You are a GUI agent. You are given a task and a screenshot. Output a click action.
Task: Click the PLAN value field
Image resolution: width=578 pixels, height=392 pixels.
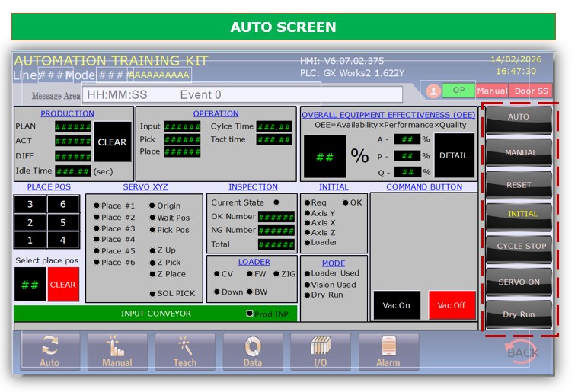pyautogui.click(x=73, y=127)
